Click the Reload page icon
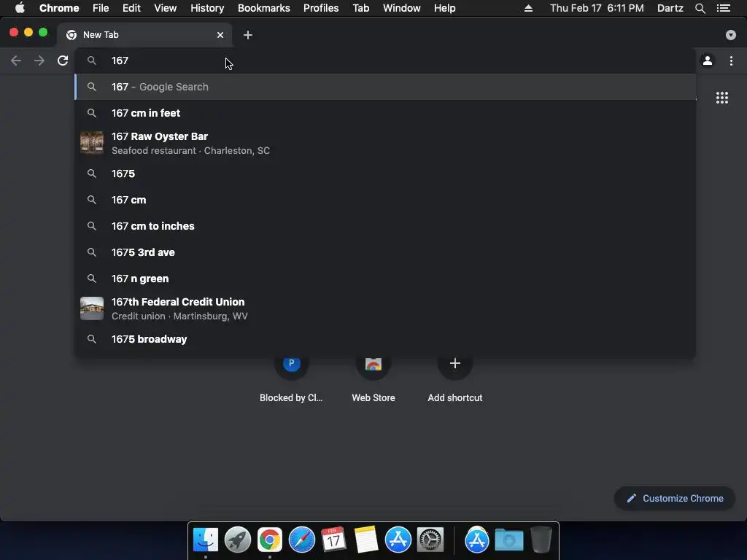This screenshot has width=747, height=560. [x=63, y=61]
